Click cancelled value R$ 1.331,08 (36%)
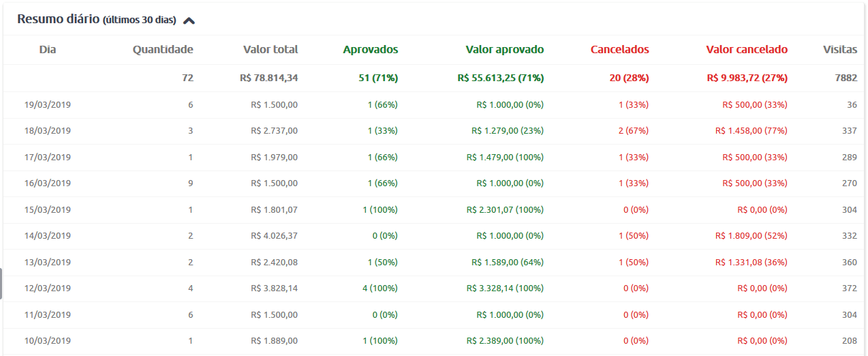Viewport: 868px width, 356px height. click(x=751, y=263)
